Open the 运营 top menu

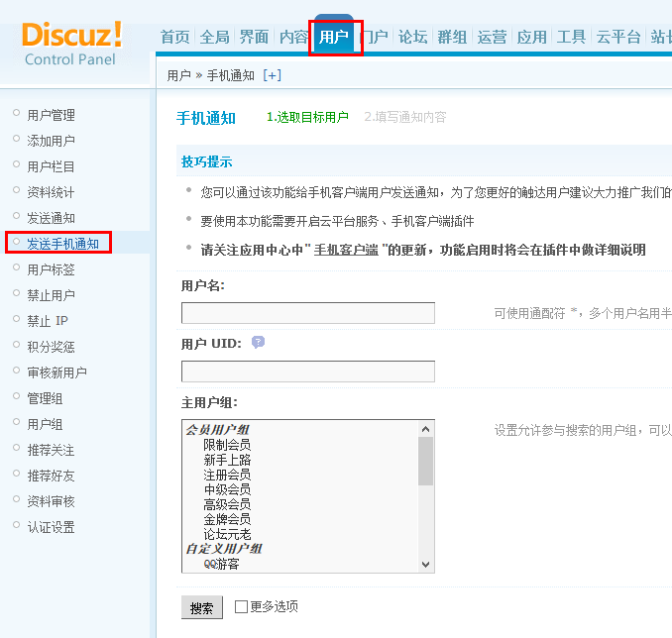click(492, 37)
